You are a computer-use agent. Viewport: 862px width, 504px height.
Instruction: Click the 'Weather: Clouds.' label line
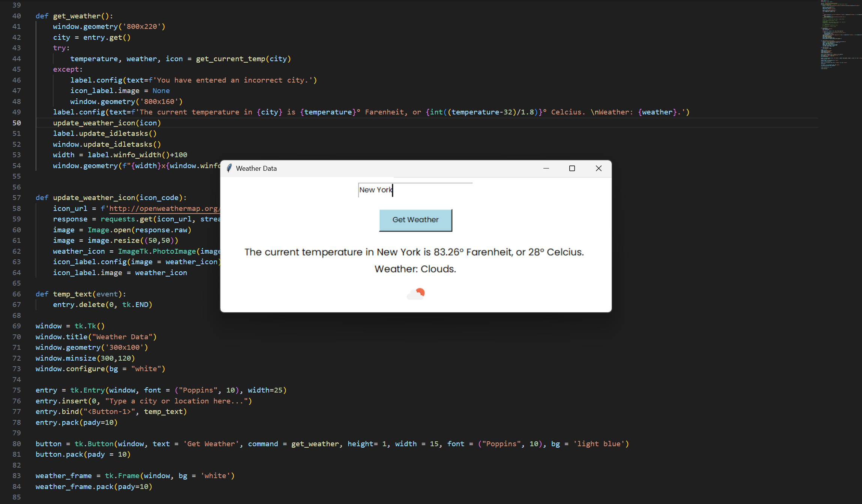(x=415, y=269)
